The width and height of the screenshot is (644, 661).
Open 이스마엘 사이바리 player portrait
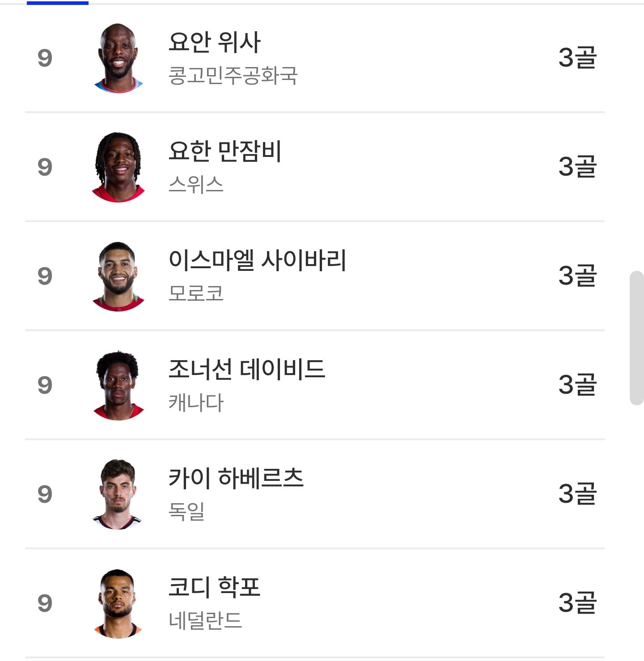tap(119, 276)
